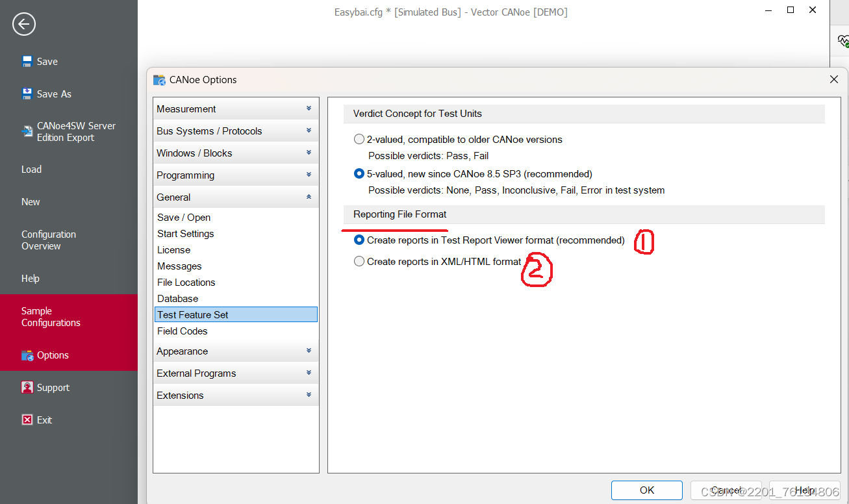Close the CANoe Options dialog
The image size is (849, 504).
click(834, 79)
